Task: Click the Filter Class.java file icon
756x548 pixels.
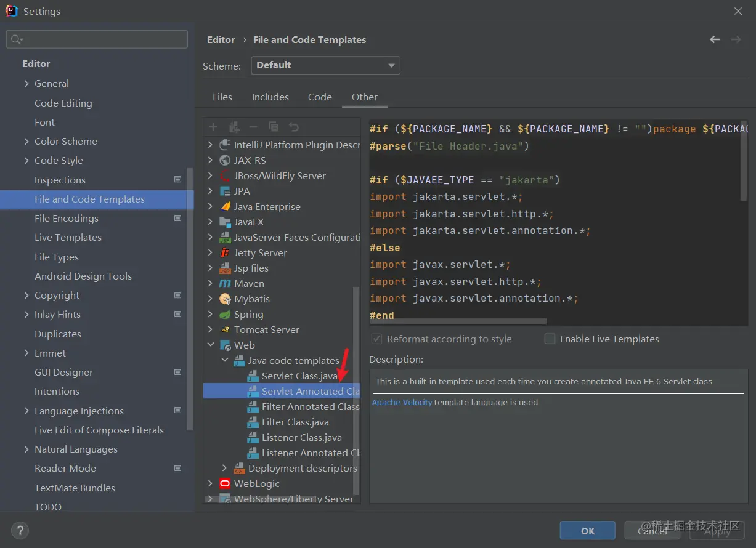Action: (x=253, y=422)
